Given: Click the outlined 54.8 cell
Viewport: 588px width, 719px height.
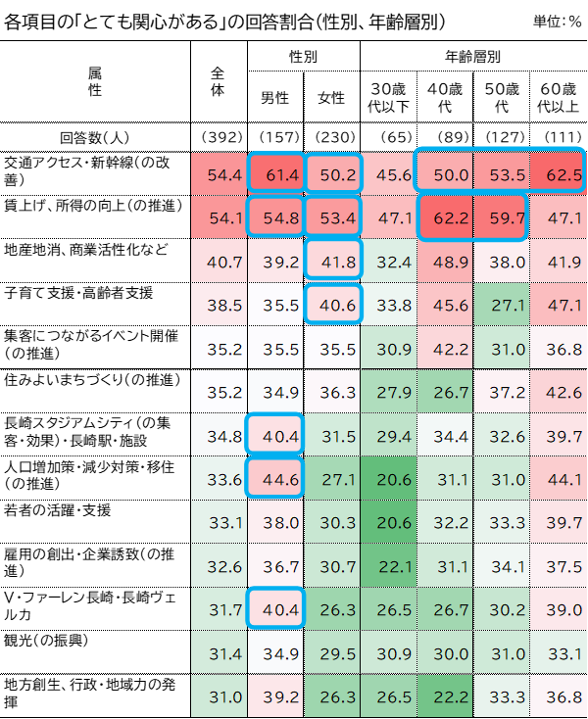Looking at the screenshot, I should click(x=275, y=217).
